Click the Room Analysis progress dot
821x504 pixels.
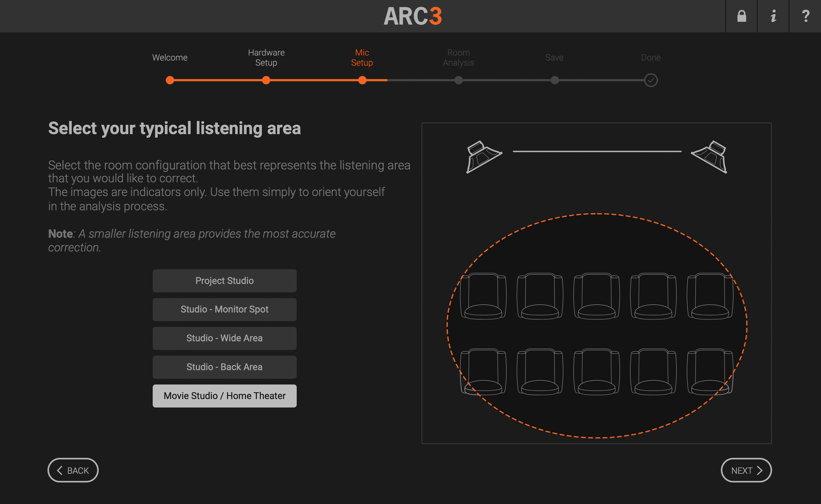click(458, 80)
